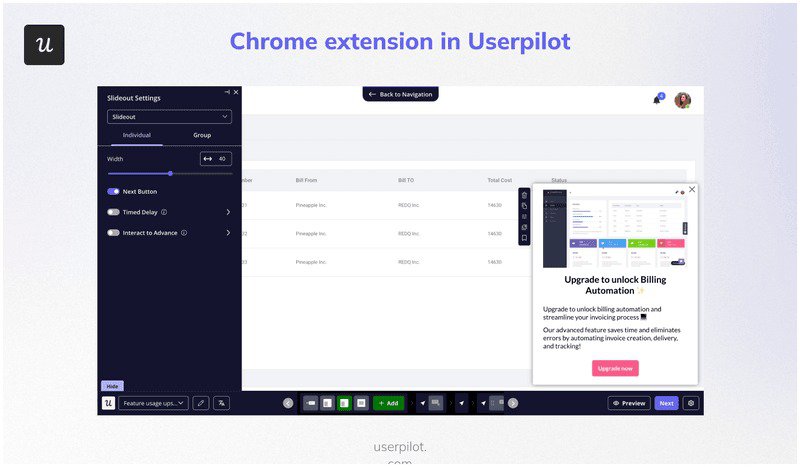Enable the Timed Delay toggle
Image resolution: width=800 pixels, height=467 pixels.
[113, 212]
